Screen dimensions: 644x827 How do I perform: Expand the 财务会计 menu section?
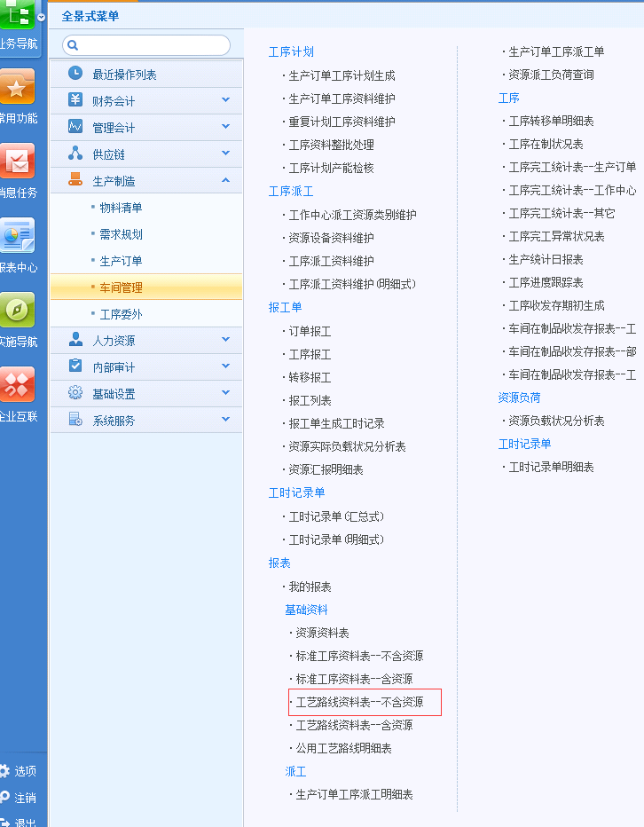point(225,100)
